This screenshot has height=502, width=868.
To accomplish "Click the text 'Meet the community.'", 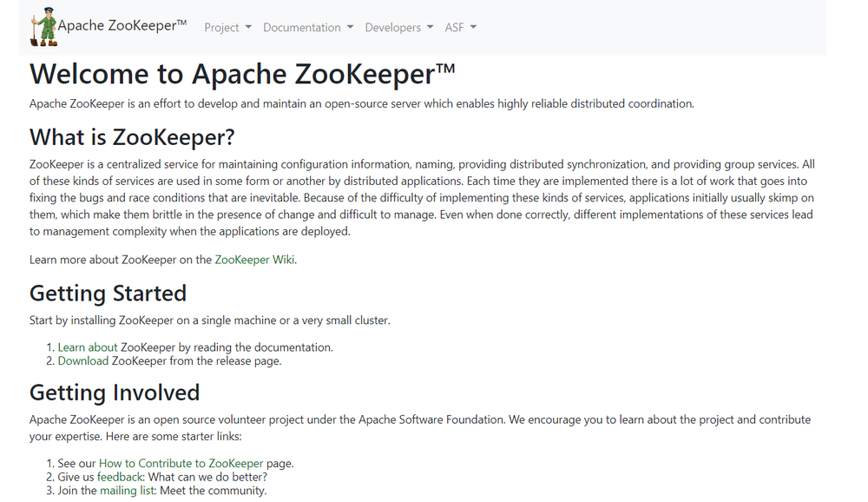I will coord(214,491).
